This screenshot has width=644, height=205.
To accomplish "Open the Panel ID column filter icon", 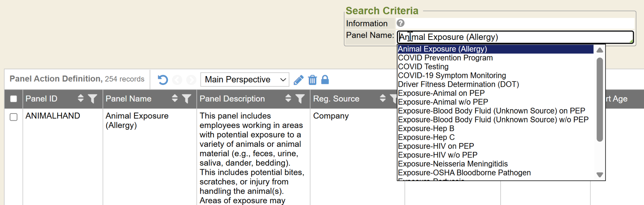I will click(92, 99).
